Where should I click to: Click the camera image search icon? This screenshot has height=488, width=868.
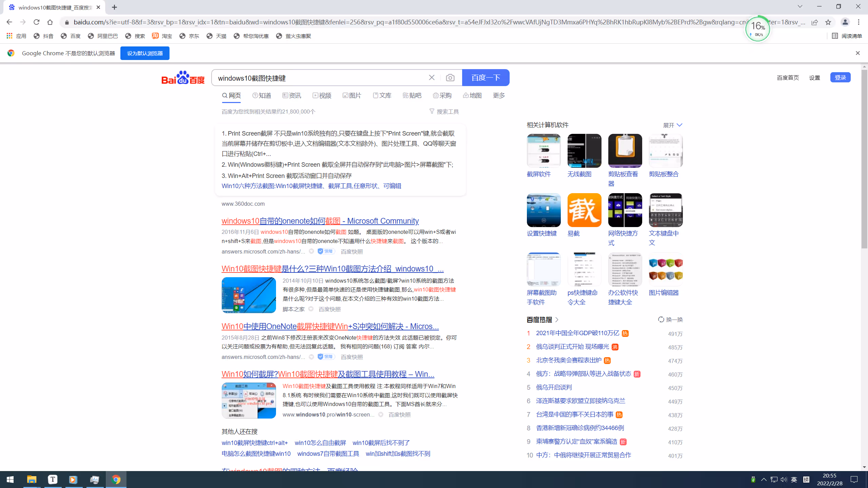(450, 78)
